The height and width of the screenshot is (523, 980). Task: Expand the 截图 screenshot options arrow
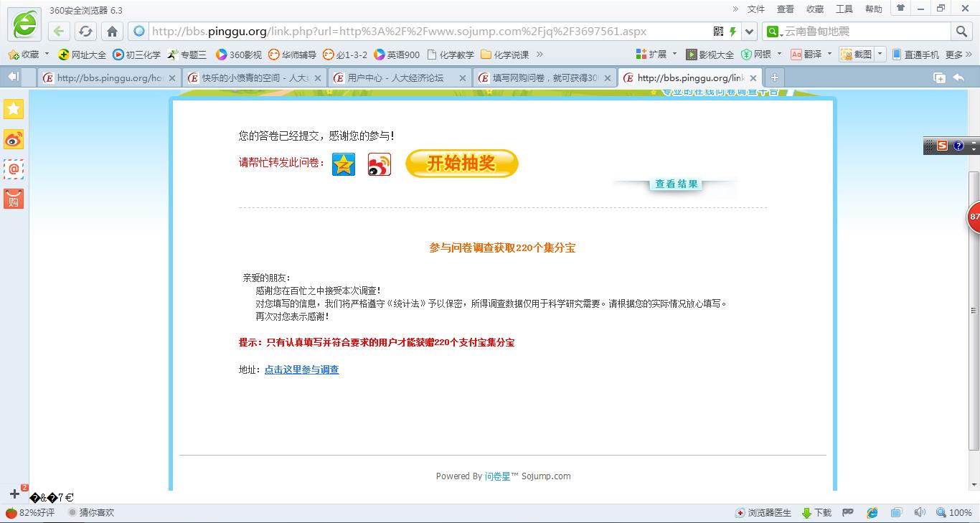(x=880, y=55)
